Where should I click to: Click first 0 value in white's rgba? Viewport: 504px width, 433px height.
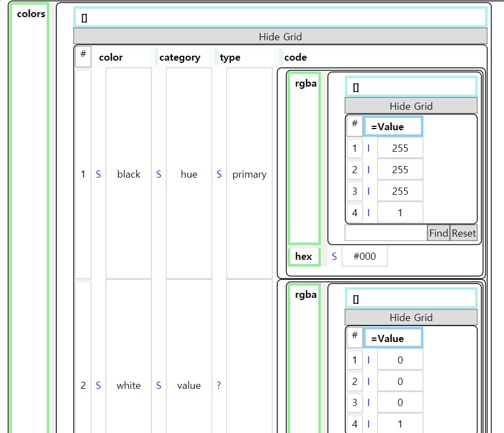tap(400, 360)
